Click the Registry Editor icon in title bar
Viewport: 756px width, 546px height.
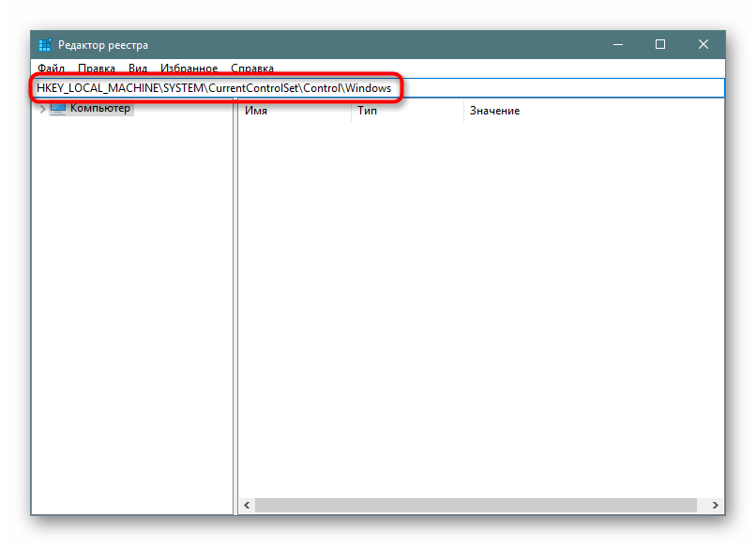click(44, 45)
